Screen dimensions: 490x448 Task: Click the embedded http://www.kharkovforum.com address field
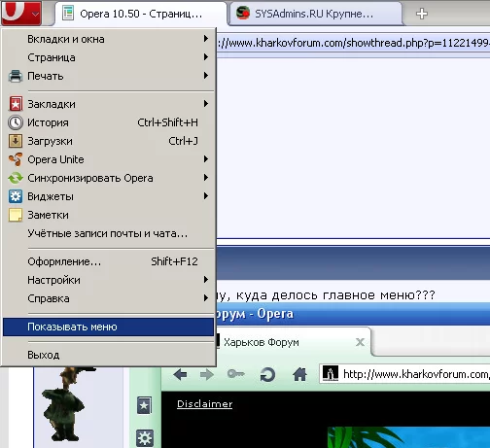(x=405, y=374)
